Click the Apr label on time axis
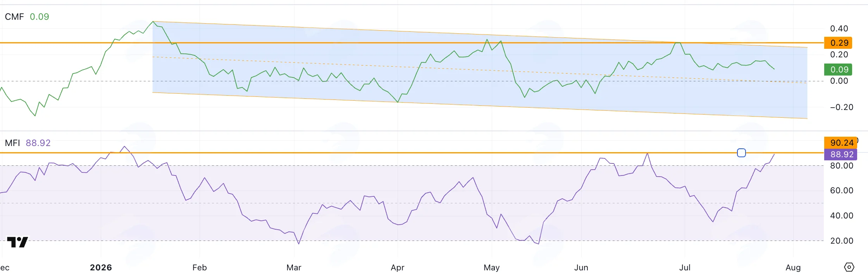Viewport: 868px width, 275px height. click(398, 268)
